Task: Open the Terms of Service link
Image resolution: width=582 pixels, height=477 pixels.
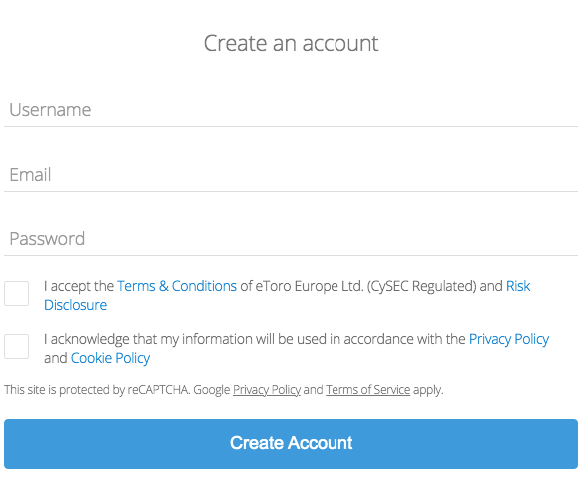Action: [x=368, y=390]
